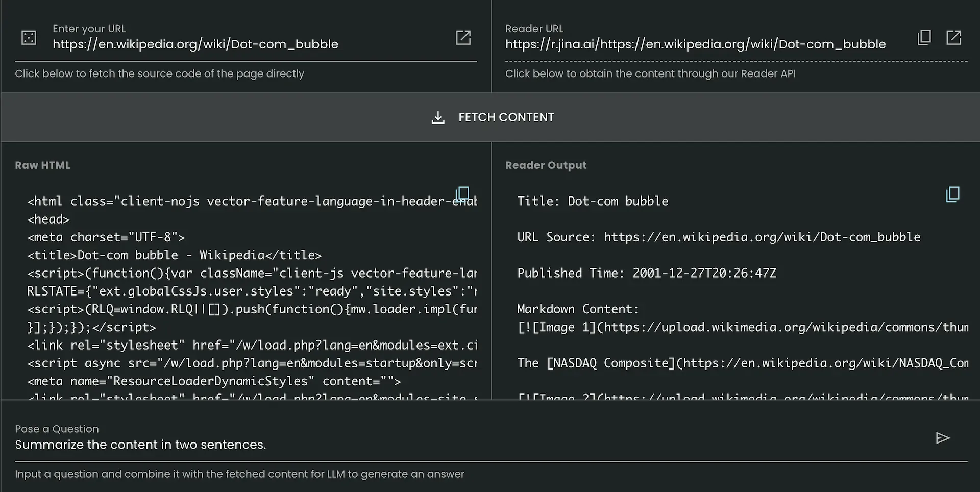Click the 'Input a question and combine' hint
Viewport: 980px width, 492px height.
click(x=239, y=474)
